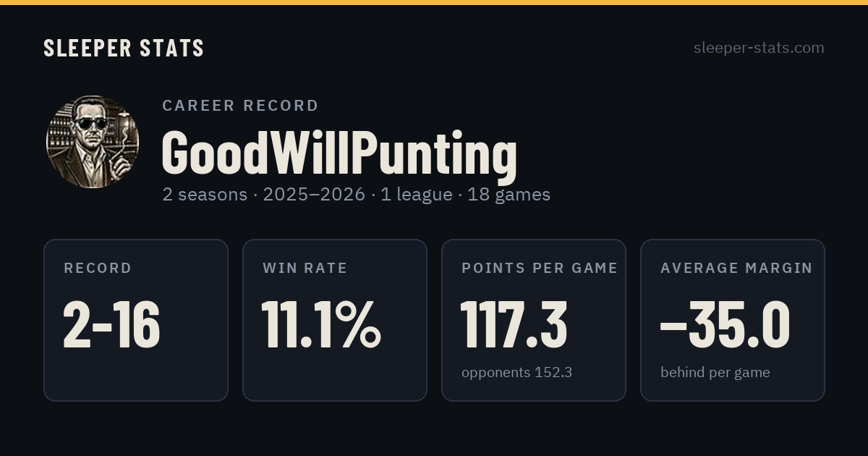Open the POINTS PER GAME card

[534, 320]
